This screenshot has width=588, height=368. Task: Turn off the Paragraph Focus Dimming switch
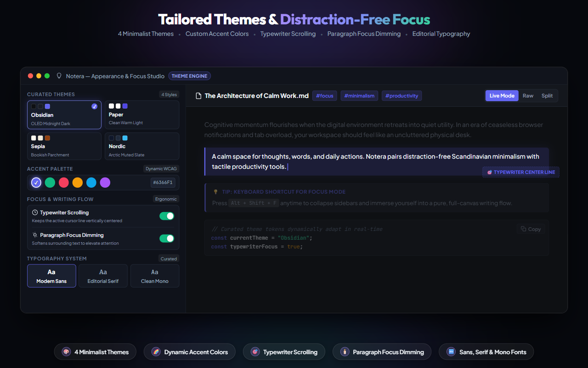pyautogui.click(x=167, y=238)
